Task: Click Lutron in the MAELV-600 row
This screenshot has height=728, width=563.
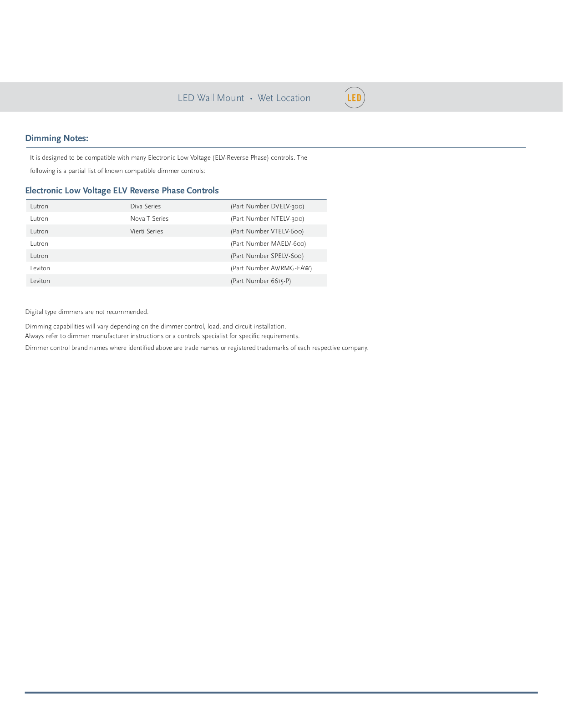Action: pos(39,243)
